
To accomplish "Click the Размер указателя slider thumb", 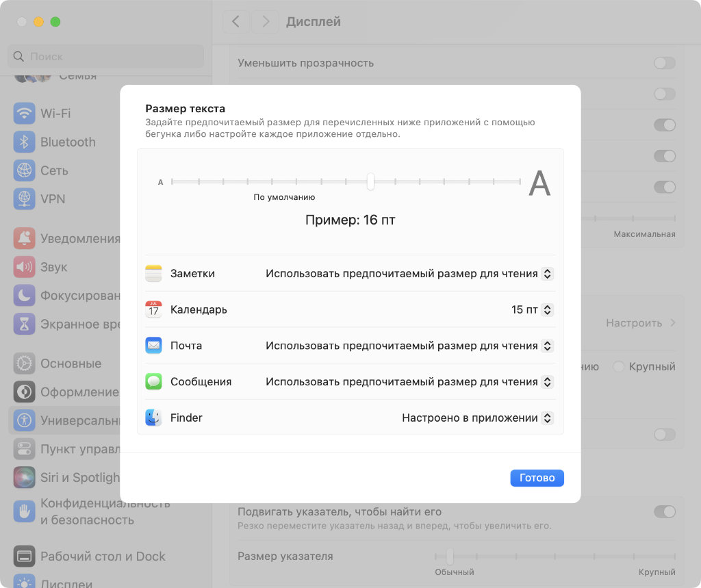I will coord(449,557).
